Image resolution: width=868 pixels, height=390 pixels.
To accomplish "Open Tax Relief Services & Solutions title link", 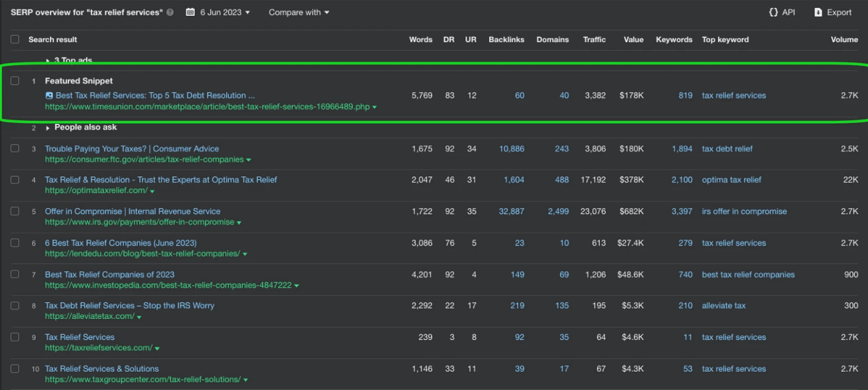I will pos(102,369).
